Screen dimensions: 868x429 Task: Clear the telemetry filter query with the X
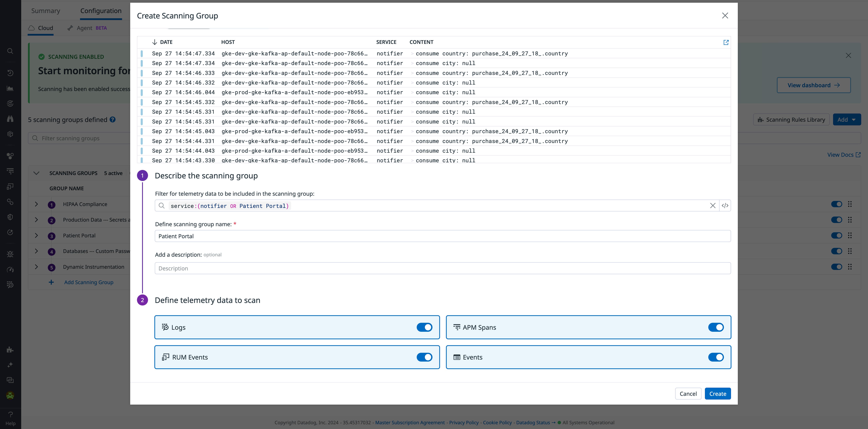(x=713, y=205)
